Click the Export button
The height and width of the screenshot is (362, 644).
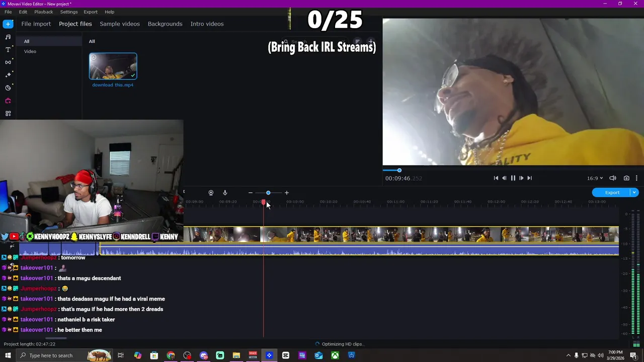coord(612,193)
